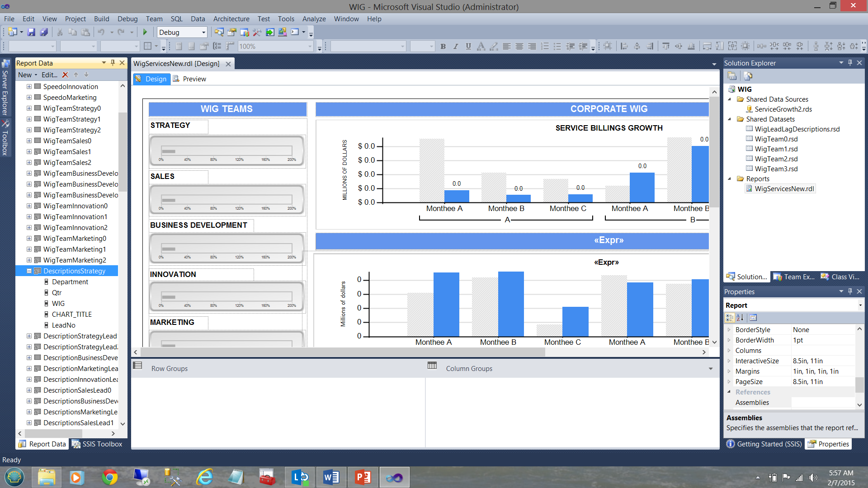Click the Column Groups panel icon
Viewport: 868px width, 488px height.
click(432, 366)
